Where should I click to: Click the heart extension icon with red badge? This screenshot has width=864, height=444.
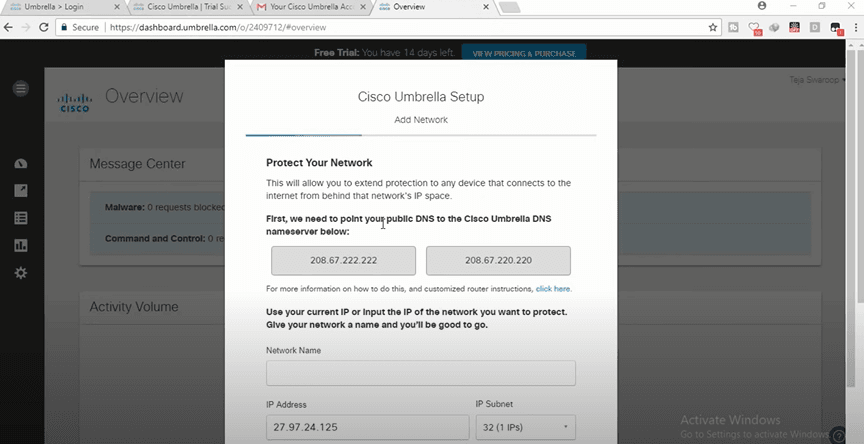point(754,28)
